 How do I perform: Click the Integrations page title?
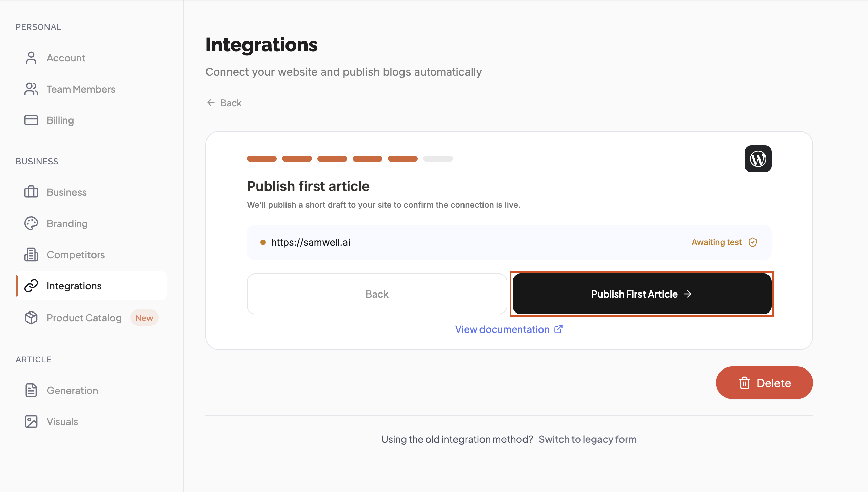tap(261, 45)
